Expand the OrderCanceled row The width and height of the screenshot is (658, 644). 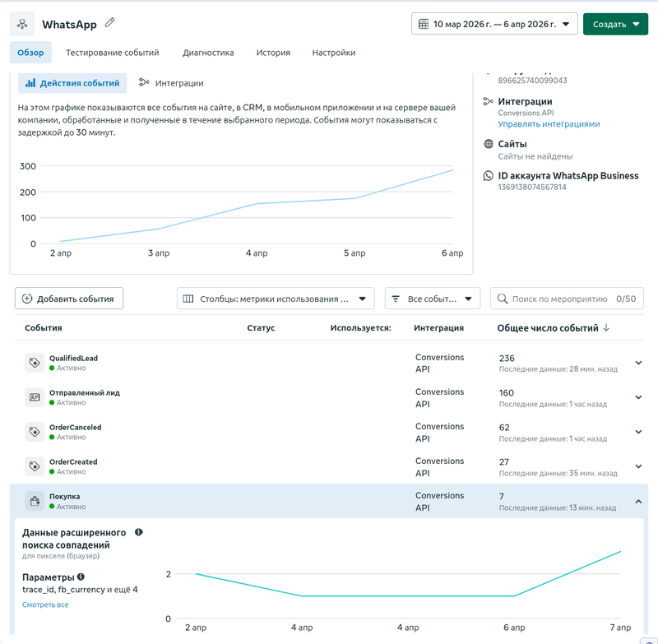[638, 432]
